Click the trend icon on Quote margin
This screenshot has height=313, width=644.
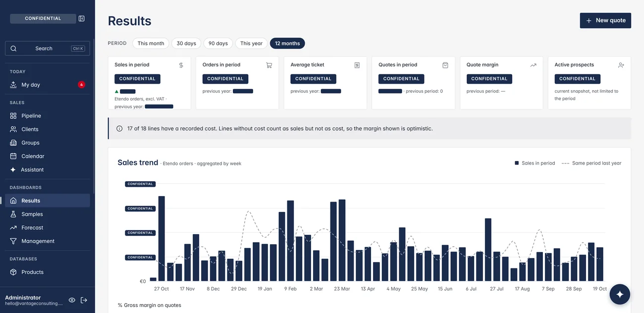click(x=533, y=65)
